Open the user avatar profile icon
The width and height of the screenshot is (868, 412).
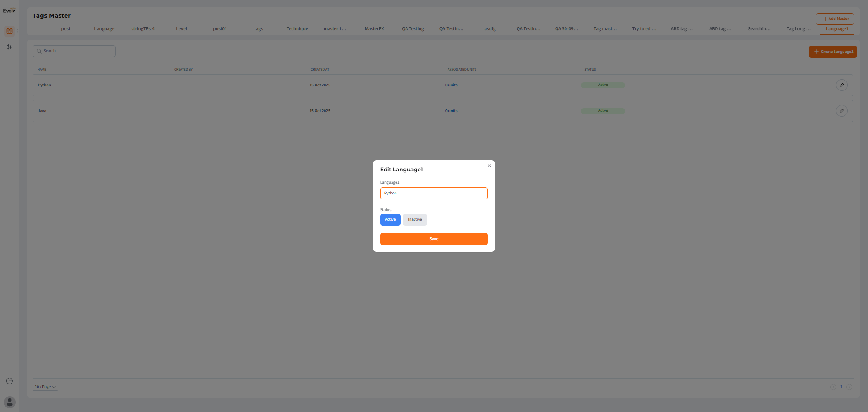pyautogui.click(x=9, y=402)
